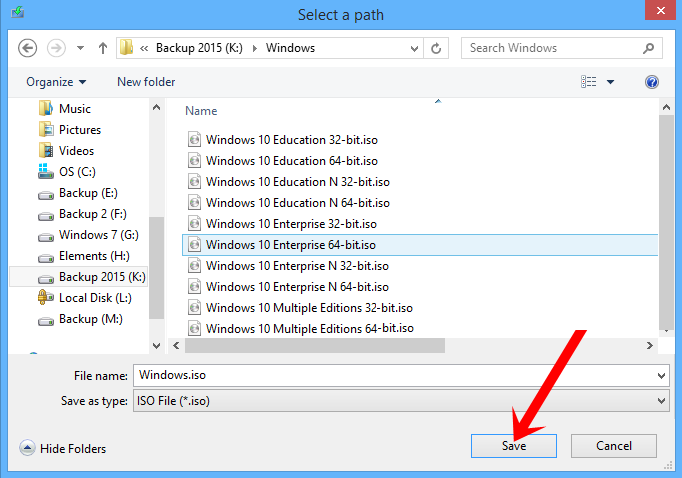The height and width of the screenshot is (478, 682).
Task: Refresh the current folder listing
Action: click(x=436, y=48)
